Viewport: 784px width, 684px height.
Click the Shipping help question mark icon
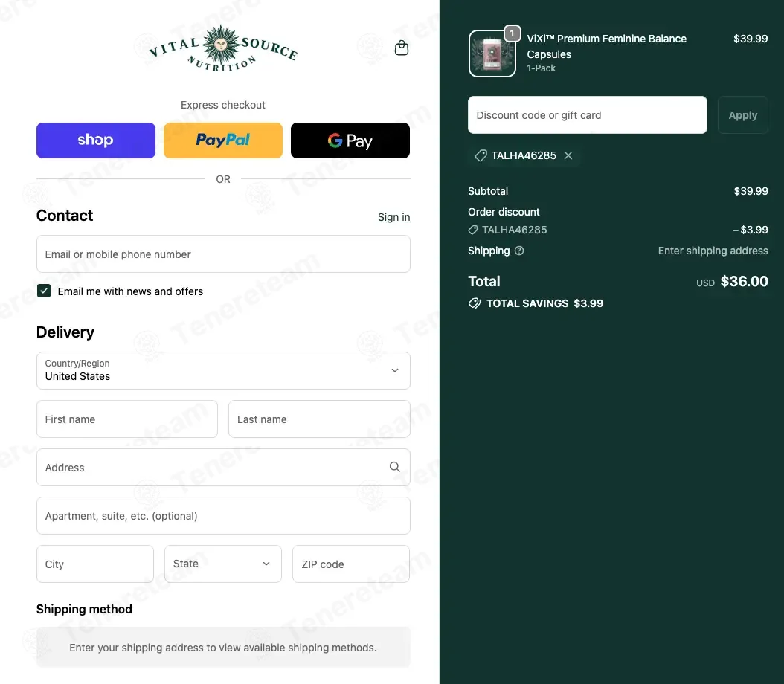pos(519,251)
